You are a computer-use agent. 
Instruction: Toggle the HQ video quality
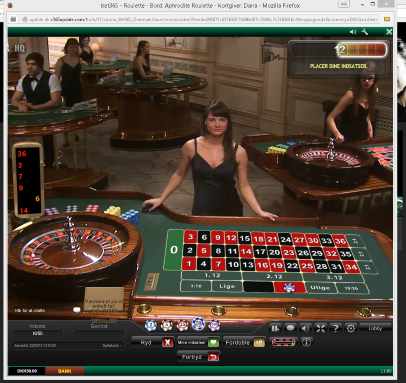coord(19,48)
